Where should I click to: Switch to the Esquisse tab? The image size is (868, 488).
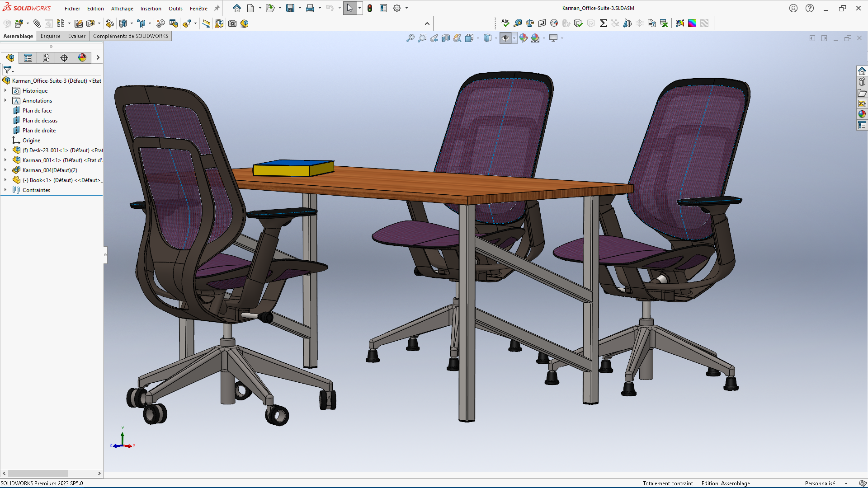50,36
